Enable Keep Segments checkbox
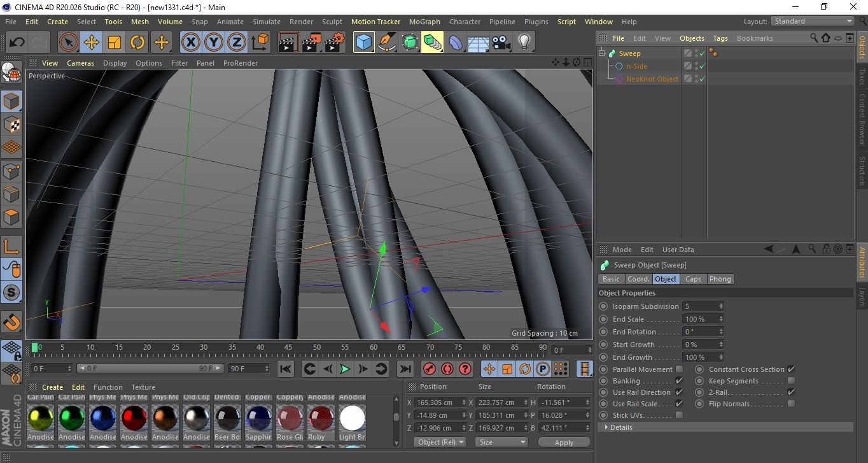 [x=791, y=381]
